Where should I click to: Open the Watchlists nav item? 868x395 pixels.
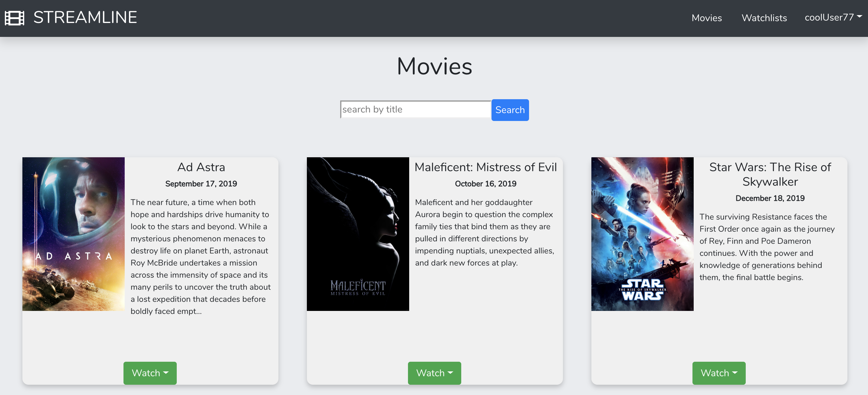click(764, 18)
